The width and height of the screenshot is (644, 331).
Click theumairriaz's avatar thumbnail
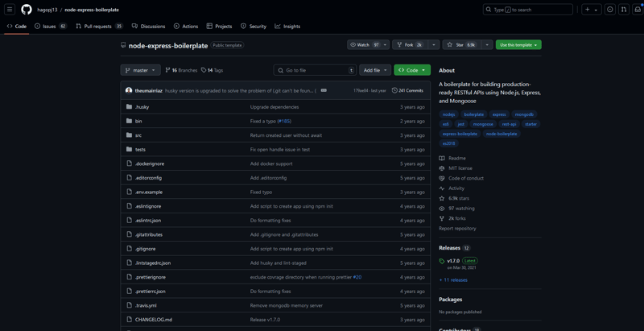tap(129, 91)
